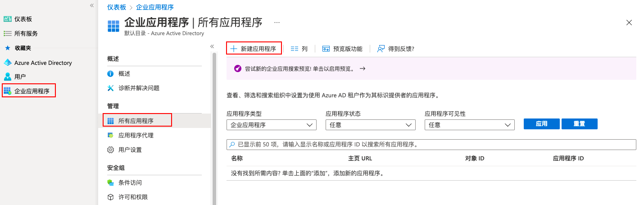Go to 用户 in sidebar
Screen dimensions: 644x205
pyautogui.click(x=15, y=77)
